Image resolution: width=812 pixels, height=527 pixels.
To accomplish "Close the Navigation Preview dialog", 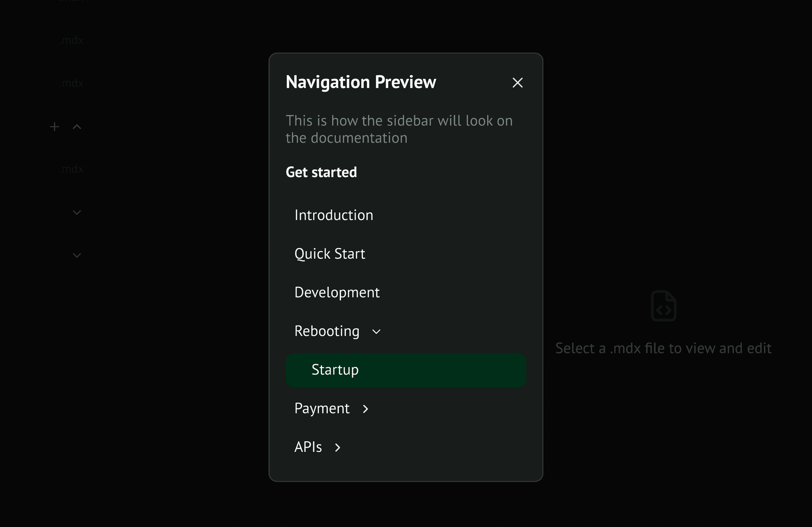I will (x=517, y=83).
